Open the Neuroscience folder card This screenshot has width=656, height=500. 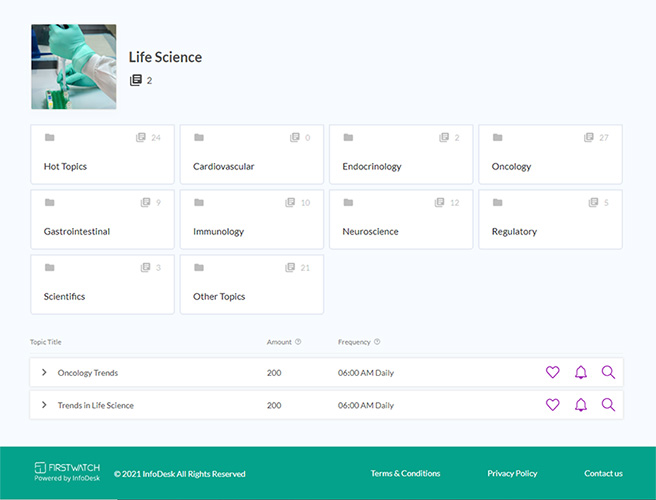pyautogui.click(x=401, y=219)
